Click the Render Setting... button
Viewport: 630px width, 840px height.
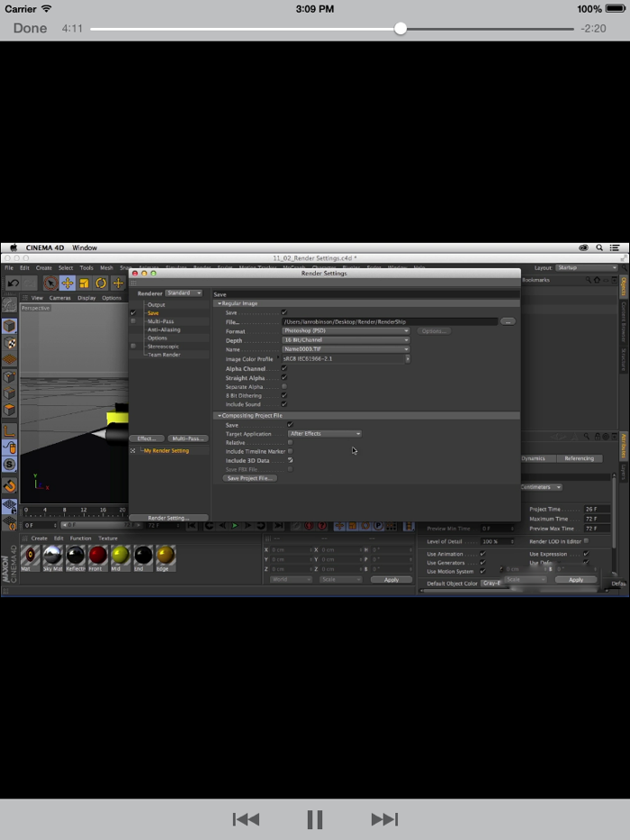169,518
